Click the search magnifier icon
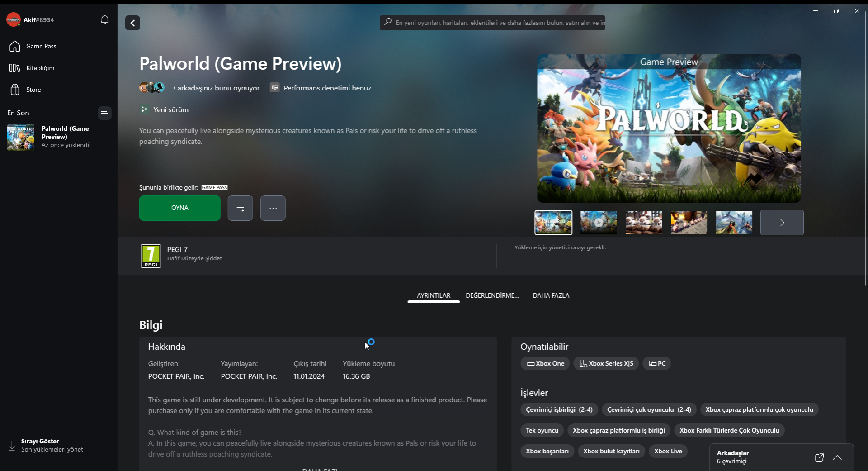 tap(387, 22)
